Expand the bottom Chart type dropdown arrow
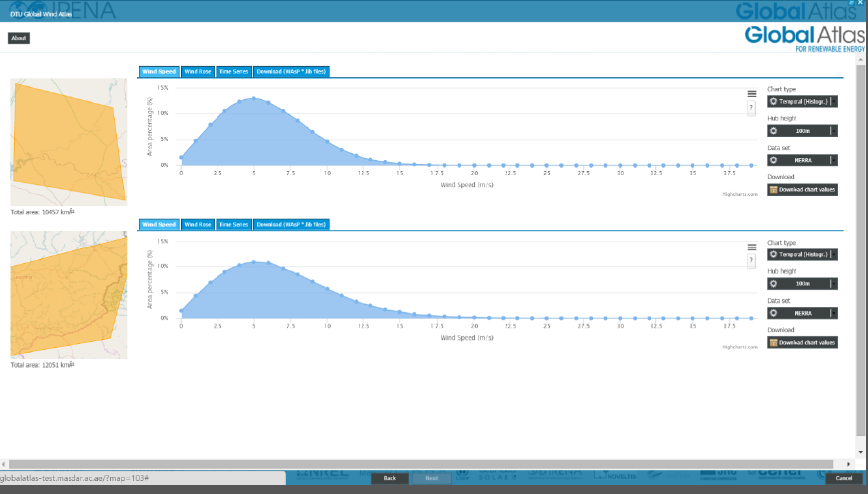 tap(831, 254)
